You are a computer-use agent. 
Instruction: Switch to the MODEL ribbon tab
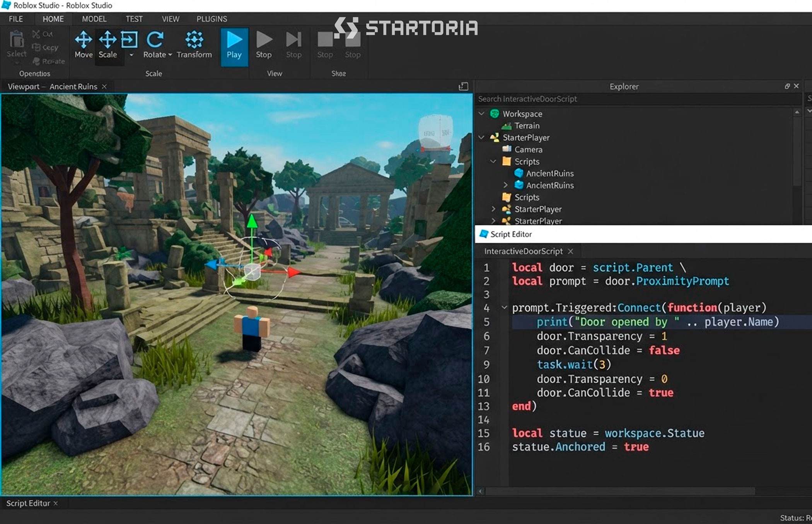point(94,19)
